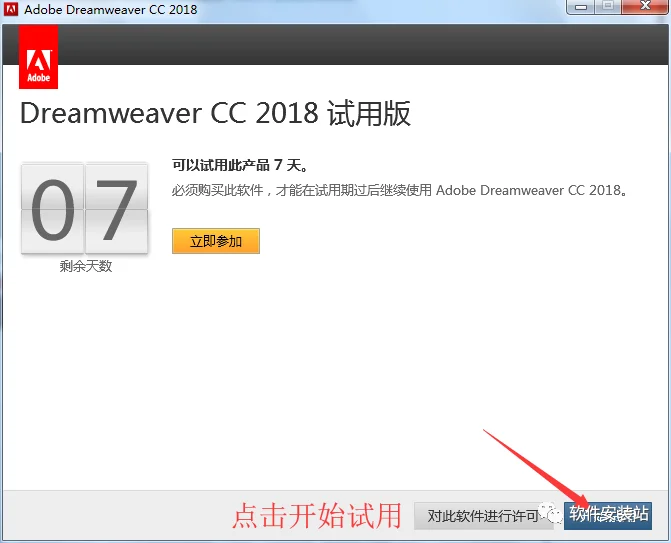This screenshot has height=543, width=671.
Task: Click the 必须购买此软件 description text
Action: (399, 190)
